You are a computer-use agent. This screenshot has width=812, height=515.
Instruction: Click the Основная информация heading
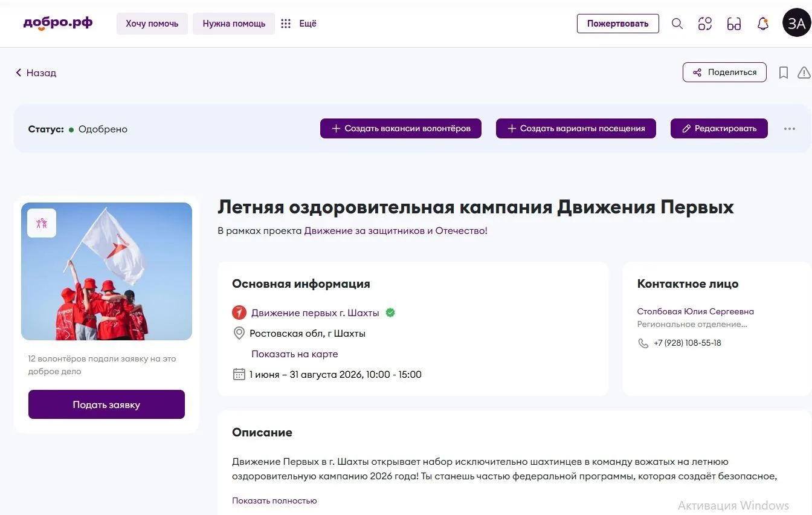[x=301, y=283]
